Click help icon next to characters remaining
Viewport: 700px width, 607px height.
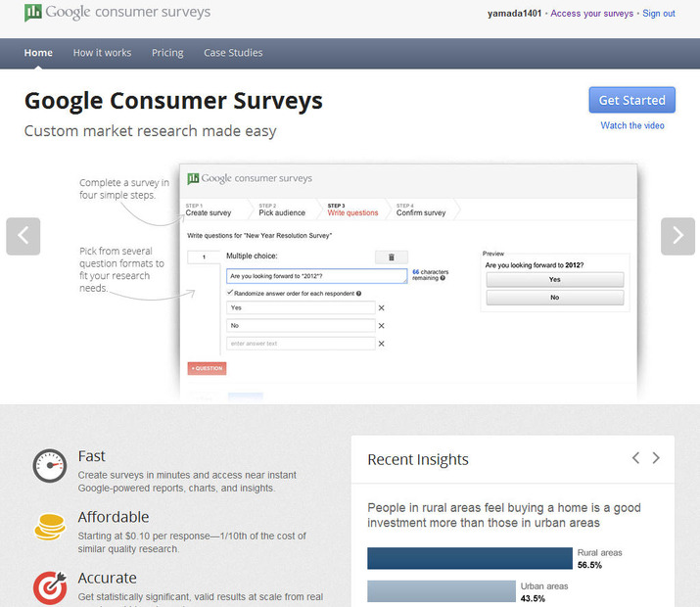click(443, 278)
